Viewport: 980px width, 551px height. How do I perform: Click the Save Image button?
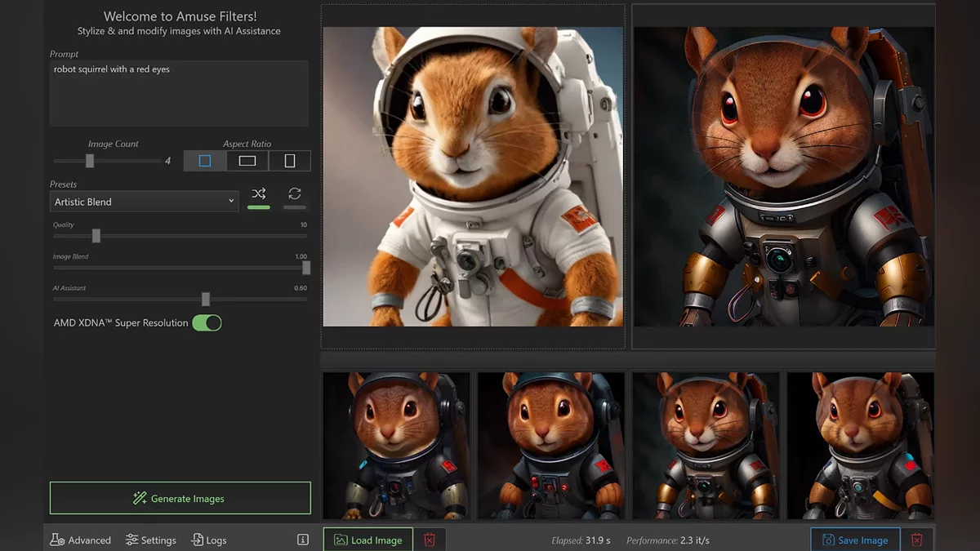[x=855, y=540]
